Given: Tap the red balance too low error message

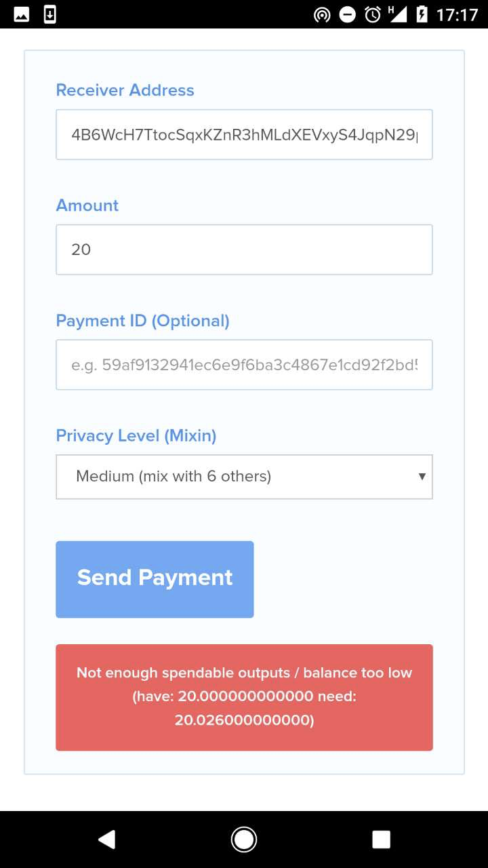Looking at the screenshot, I should (244, 697).
